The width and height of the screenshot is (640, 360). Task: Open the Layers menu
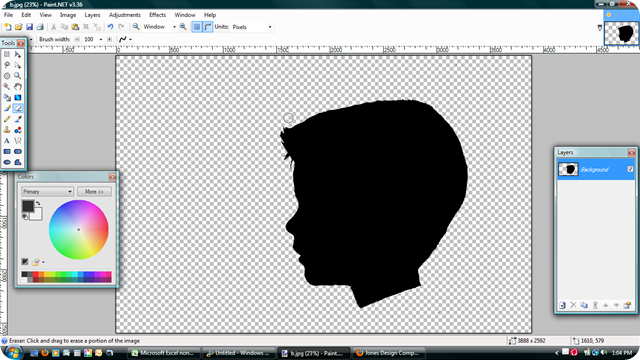[x=92, y=15]
